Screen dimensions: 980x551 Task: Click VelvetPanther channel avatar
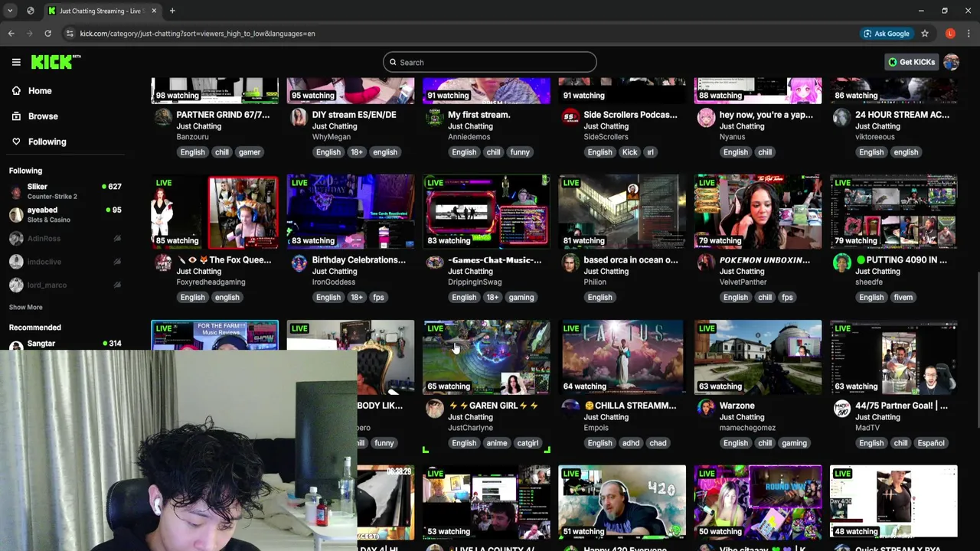click(x=706, y=262)
